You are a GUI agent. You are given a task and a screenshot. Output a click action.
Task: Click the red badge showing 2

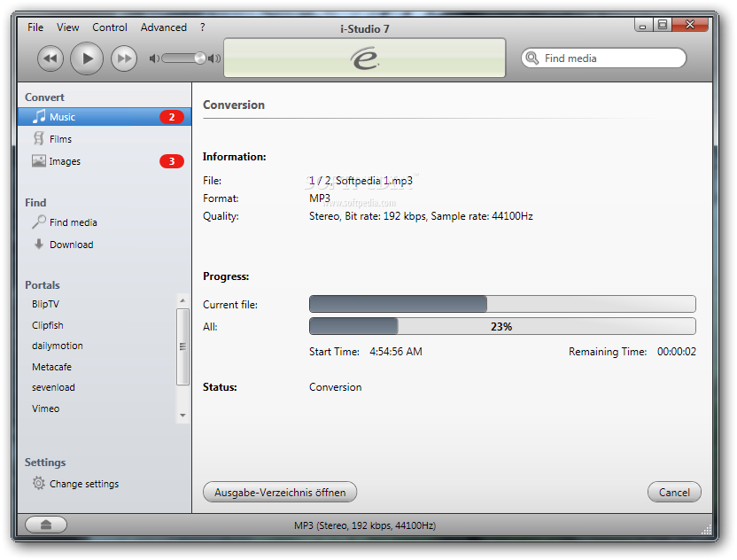coord(172,117)
